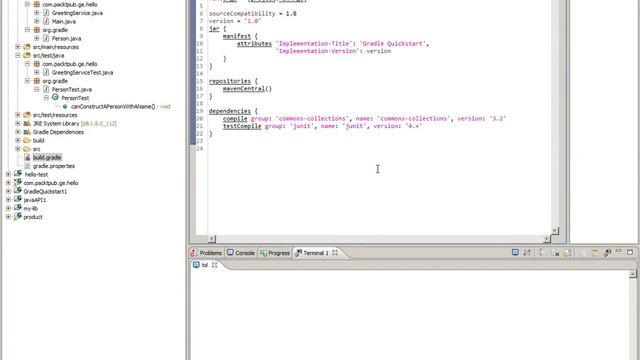Click the Open a Terminal toolbar icon
This screenshot has height=360, width=640.
pos(515,253)
